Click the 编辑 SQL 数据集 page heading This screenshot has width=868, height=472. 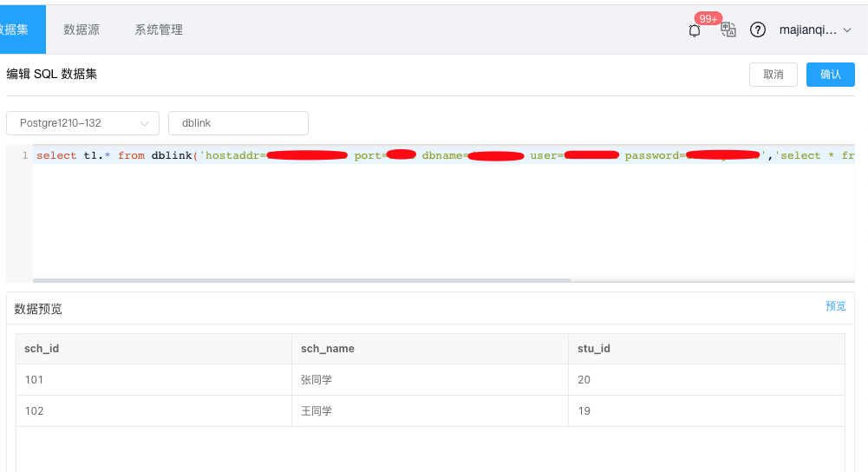point(51,74)
